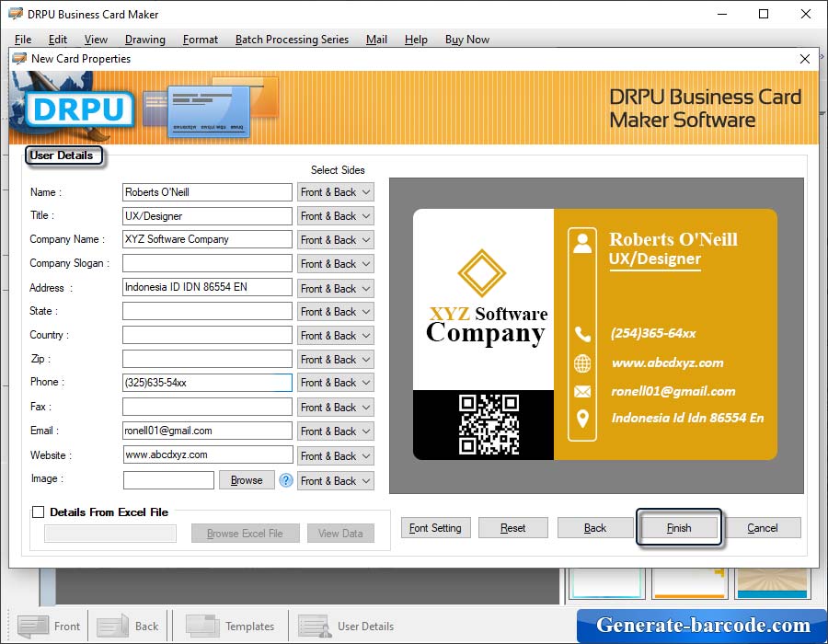Image resolution: width=828 pixels, height=644 pixels.
Task: Open Select Sides dropdown for Website
Action: (x=336, y=455)
